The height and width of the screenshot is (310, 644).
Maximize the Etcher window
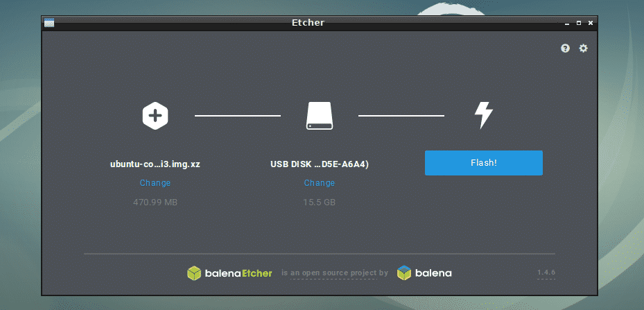579,23
